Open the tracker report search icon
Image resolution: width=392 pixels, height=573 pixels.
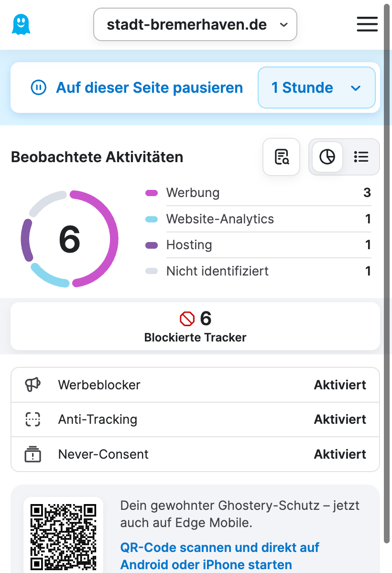(282, 157)
